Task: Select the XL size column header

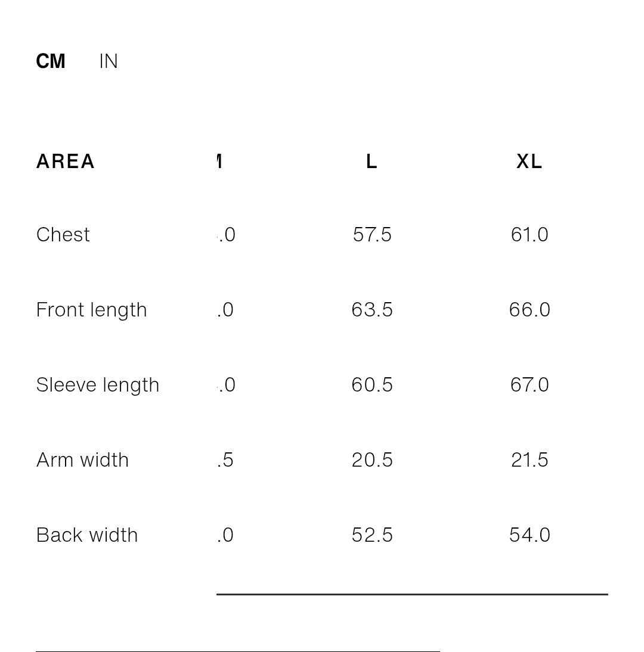Action: tap(529, 162)
